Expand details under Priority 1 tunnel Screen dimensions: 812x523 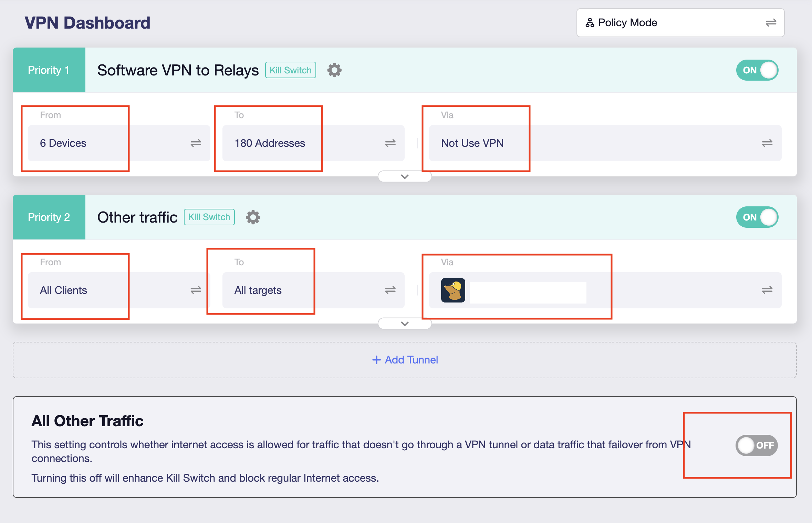(x=405, y=177)
